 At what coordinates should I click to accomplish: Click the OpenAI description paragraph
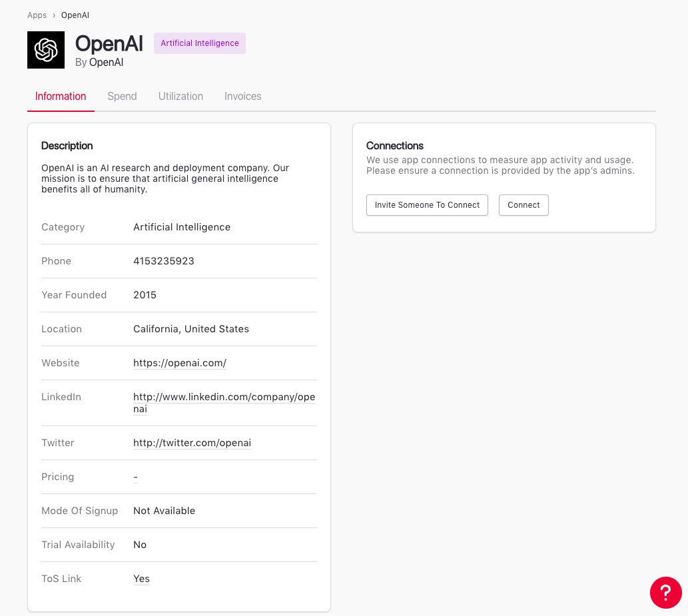coord(165,178)
